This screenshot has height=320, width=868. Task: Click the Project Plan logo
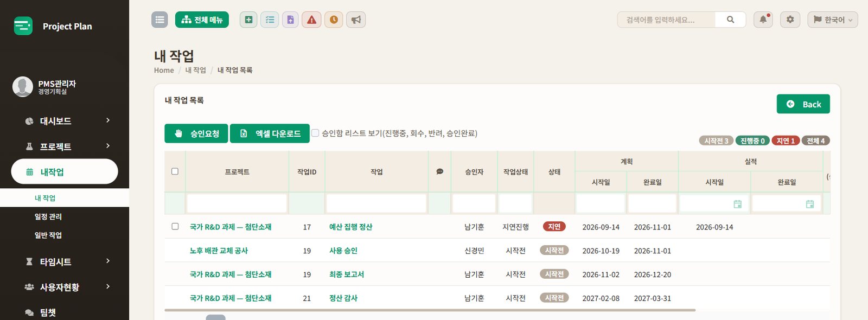click(x=53, y=26)
